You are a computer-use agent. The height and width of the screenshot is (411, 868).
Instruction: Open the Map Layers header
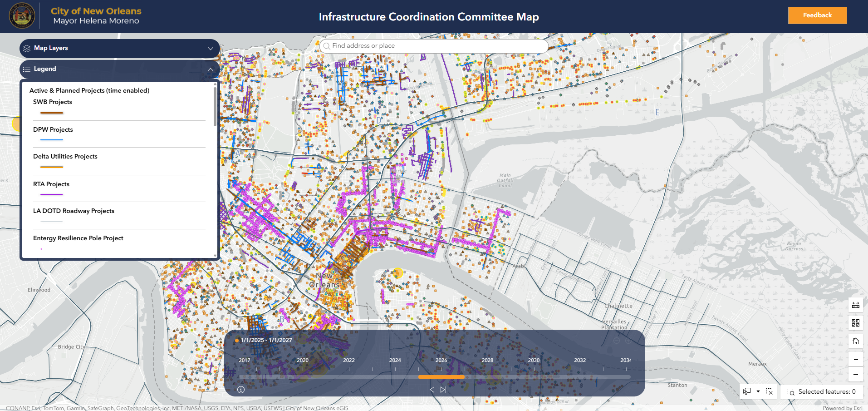120,48
